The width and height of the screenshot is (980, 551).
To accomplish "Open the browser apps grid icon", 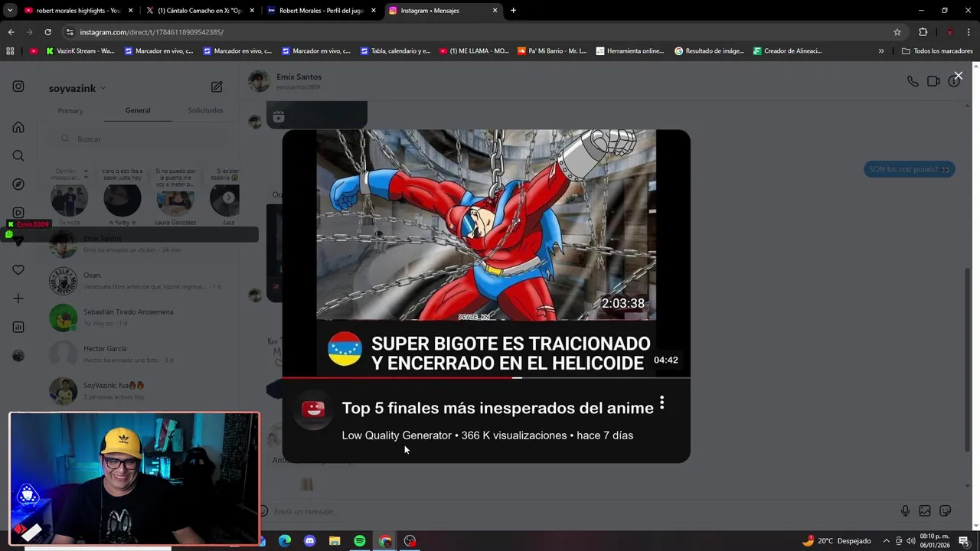I will pyautogui.click(x=10, y=51).
